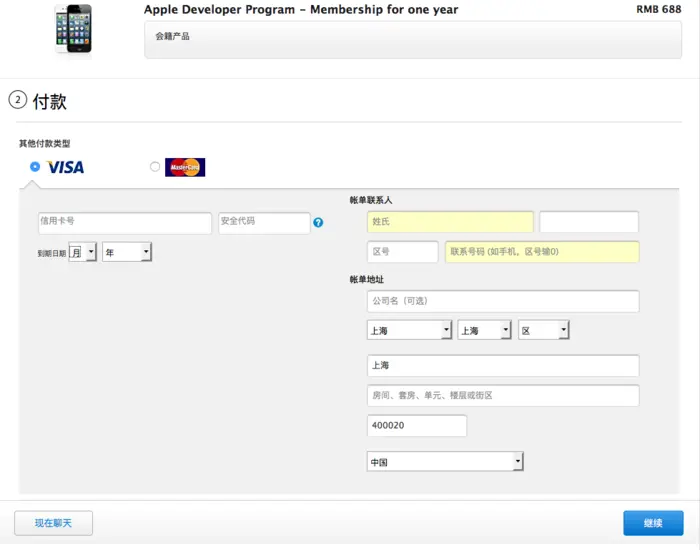Open the expiry year 年 dropdown
The height and width of the screenshot is (550, 700).
pyautogui.click(x=127, y=252)
